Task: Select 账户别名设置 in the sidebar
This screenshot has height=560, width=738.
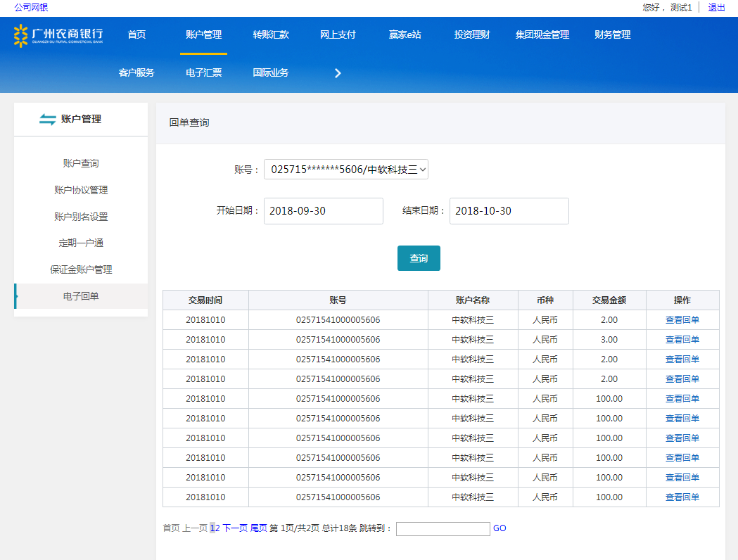Action: [81, 217]
